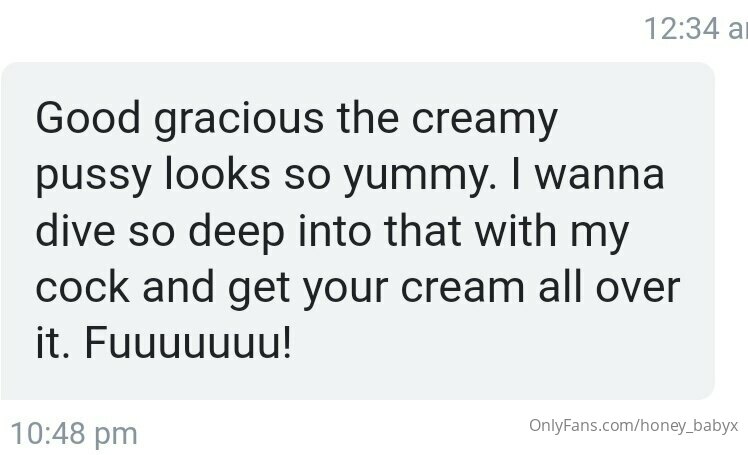Click the word "Good" in the message
This screenshot has height=455, width=748.
click(x=88, y=118)
